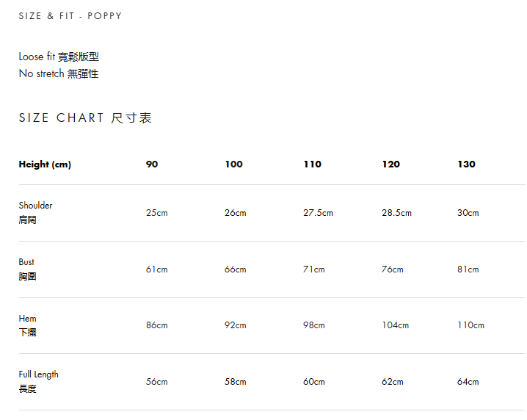
Task: Click the 92cm hem measurement
Action: pyautogui.click(x=236, y=325)
